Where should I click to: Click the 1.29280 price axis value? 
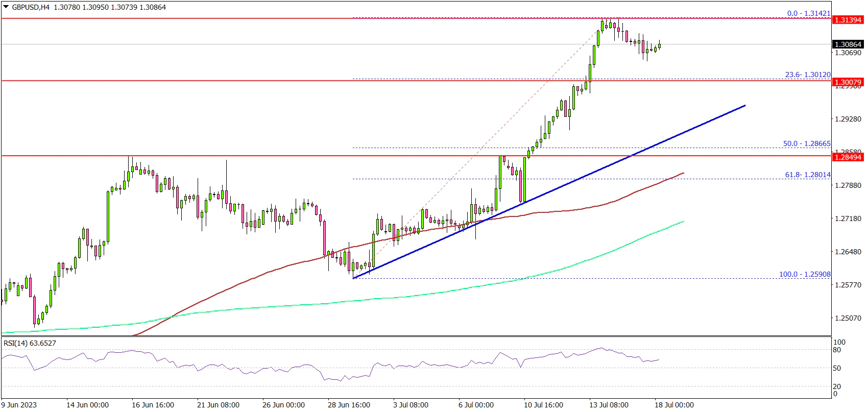click(x=848, y=119)
